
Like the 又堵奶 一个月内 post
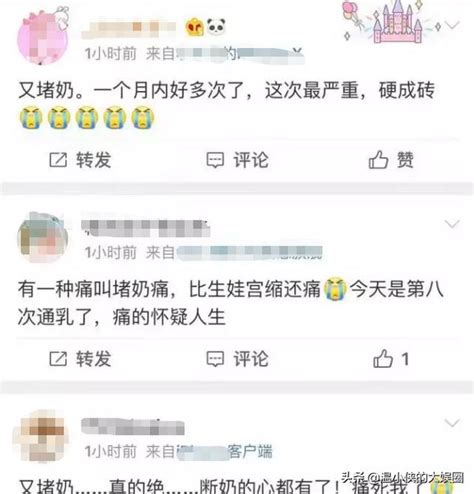(378, 160)
